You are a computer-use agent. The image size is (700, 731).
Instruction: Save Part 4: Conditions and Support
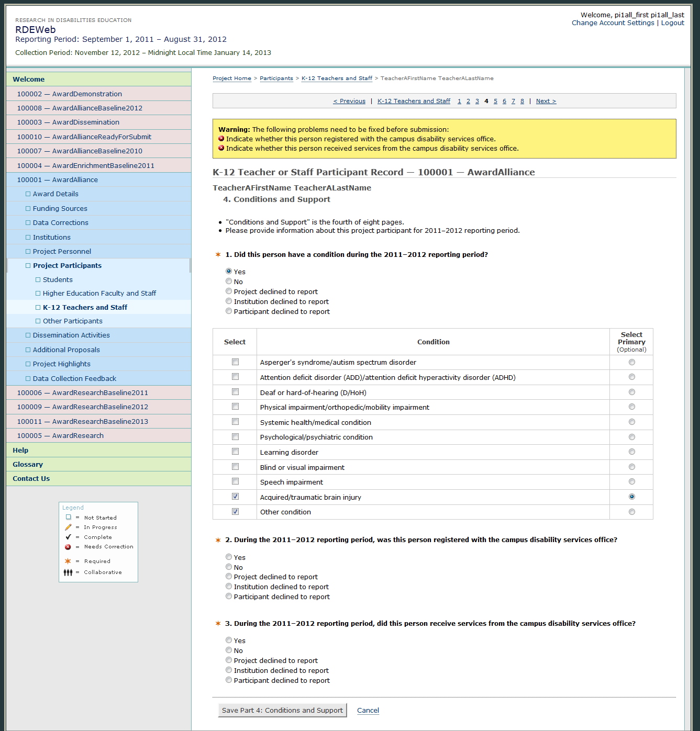pyautogui.click(x=282, y=711)
